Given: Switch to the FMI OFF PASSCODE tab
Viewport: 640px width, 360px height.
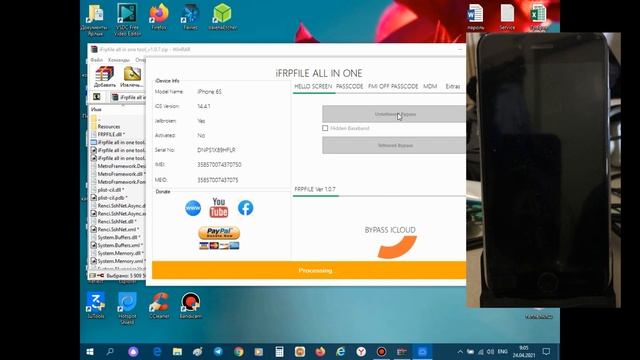Looking at the screenshot, I should (393, 87).
